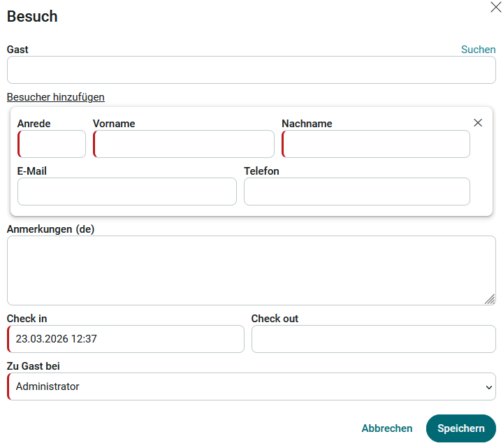Select the Vorname text field
Screen dimensions: 503x448
[184, 144]
